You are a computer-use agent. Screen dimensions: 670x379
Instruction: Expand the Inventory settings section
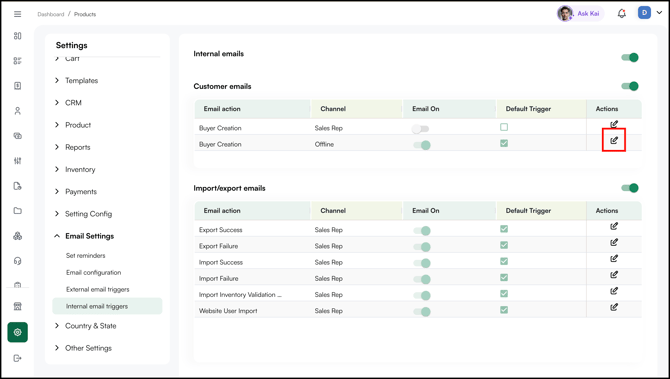point(75,169)
